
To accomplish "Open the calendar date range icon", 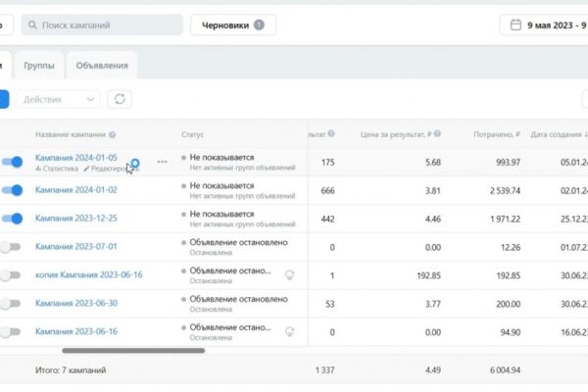I will (515, 24).
